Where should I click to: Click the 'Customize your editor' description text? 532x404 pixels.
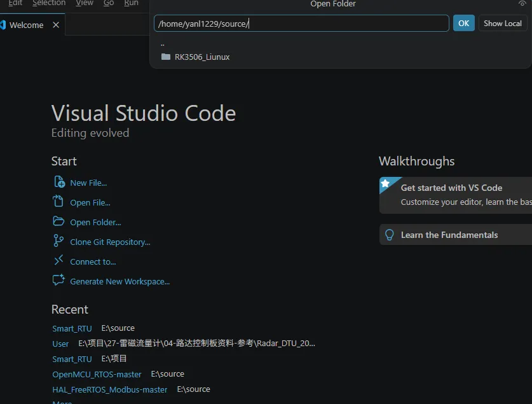[x=466, y=202]
